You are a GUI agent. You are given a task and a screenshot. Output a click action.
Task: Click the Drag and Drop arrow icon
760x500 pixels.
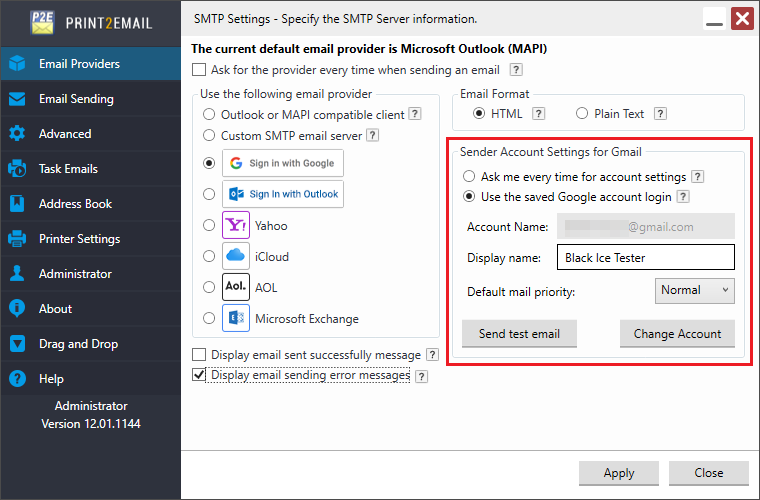(17, 344)
